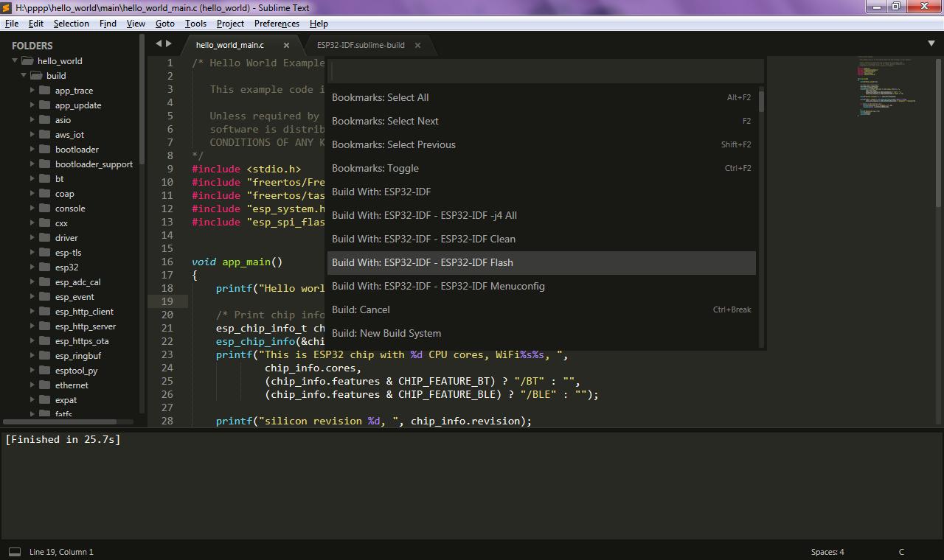Close the ESP32-IDF.sublime-build tab
The width and height of the screenshot is (944, 560).
click(417, 45)
